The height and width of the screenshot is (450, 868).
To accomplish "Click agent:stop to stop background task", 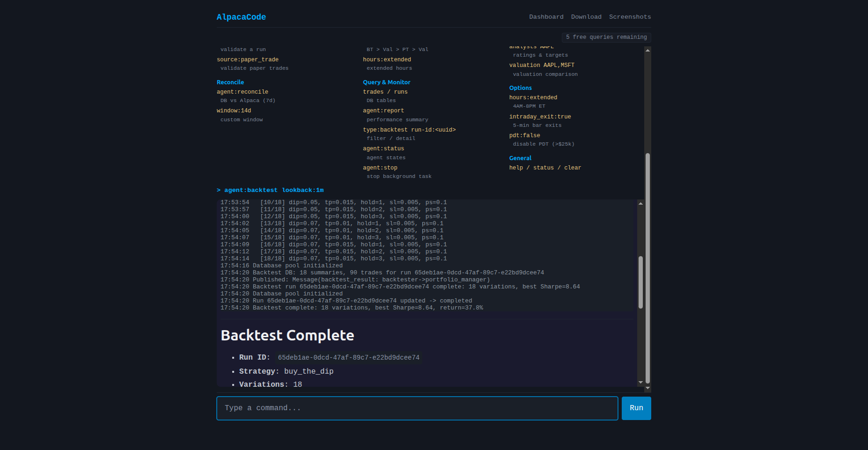I will click(x=380, y=167).
